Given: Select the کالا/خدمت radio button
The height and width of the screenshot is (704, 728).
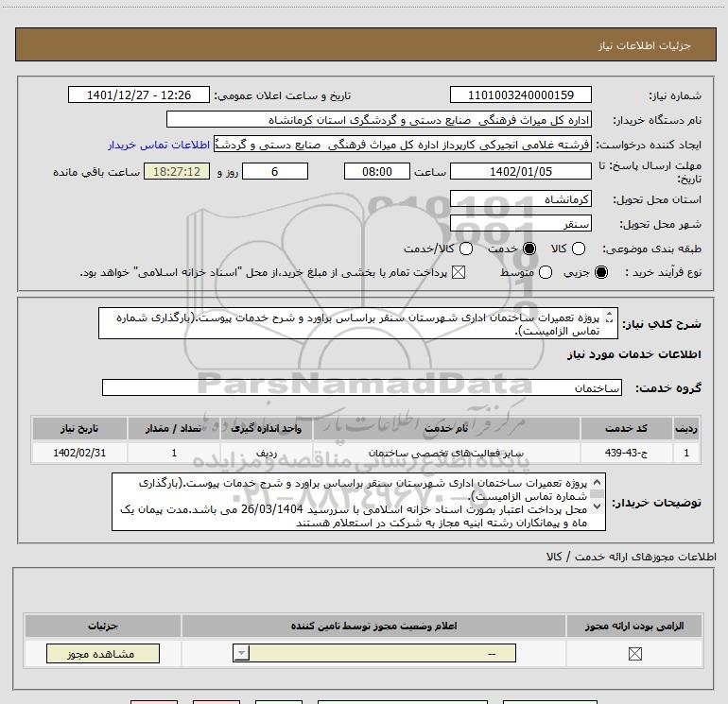Looking at the screenshot, I should point(466,249).
